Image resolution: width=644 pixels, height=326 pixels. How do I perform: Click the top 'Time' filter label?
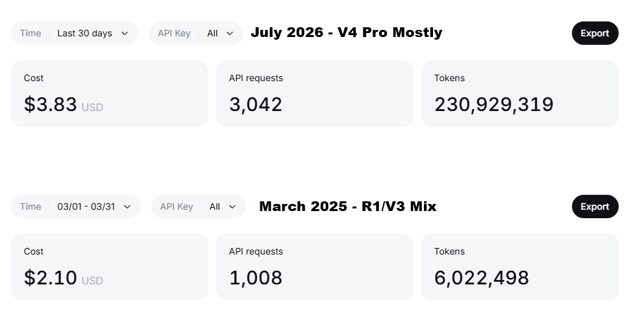[x=31, y=33]
